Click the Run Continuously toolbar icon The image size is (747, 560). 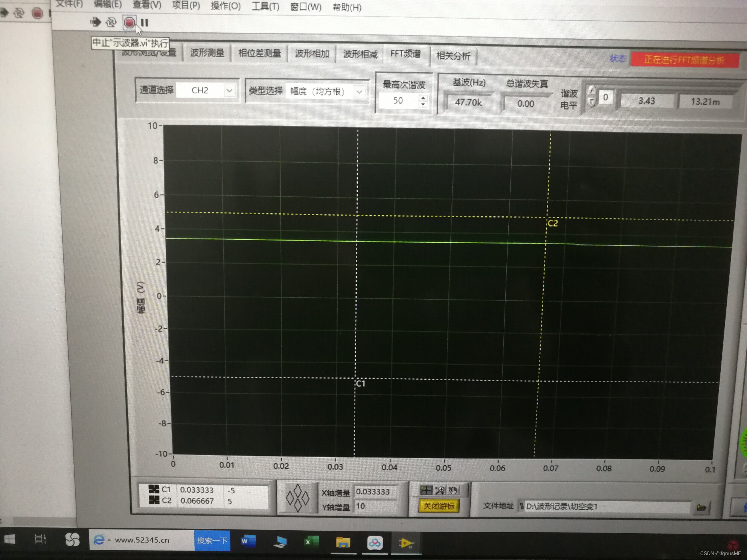pyautogui.click(x=111, y=23)
